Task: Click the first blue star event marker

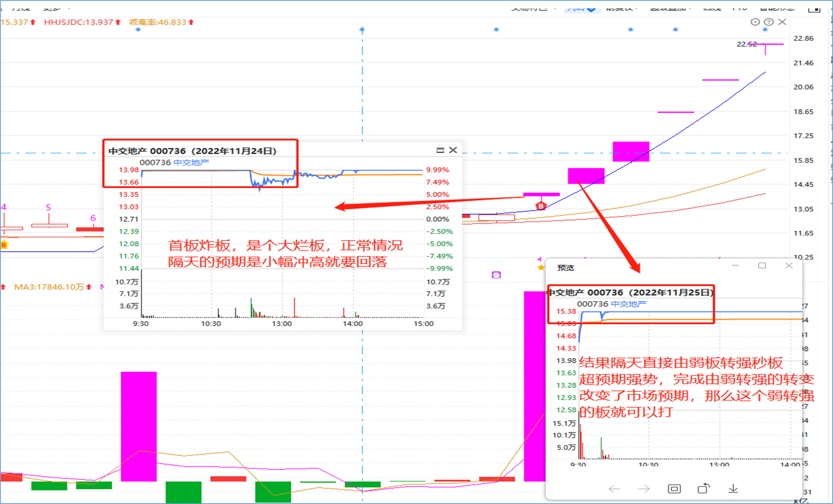Action: coord(138,30)
